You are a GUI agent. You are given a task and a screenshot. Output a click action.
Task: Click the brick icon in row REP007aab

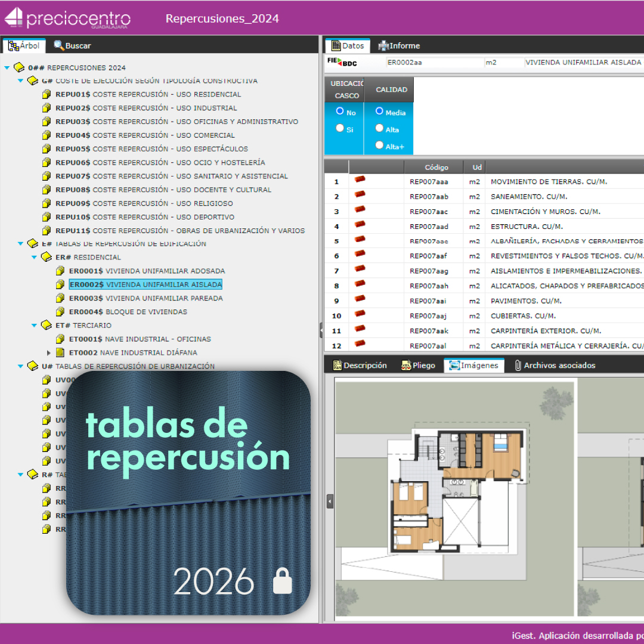[360, 194]
